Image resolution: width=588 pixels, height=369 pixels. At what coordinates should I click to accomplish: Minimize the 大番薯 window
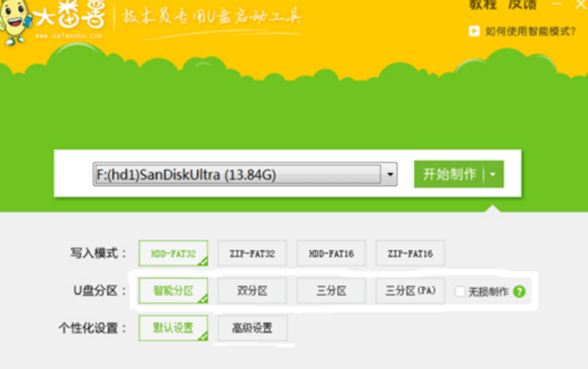point(556,4)
